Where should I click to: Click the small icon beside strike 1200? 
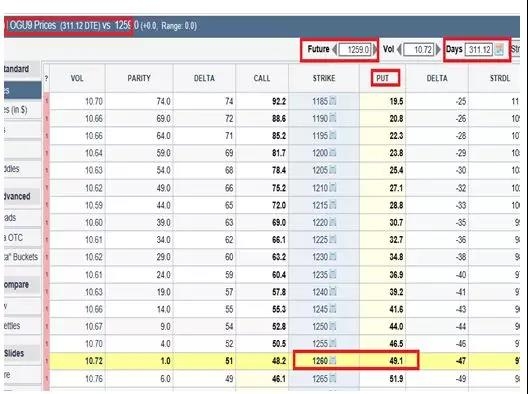pyautogui.click(x=332, y=153)
